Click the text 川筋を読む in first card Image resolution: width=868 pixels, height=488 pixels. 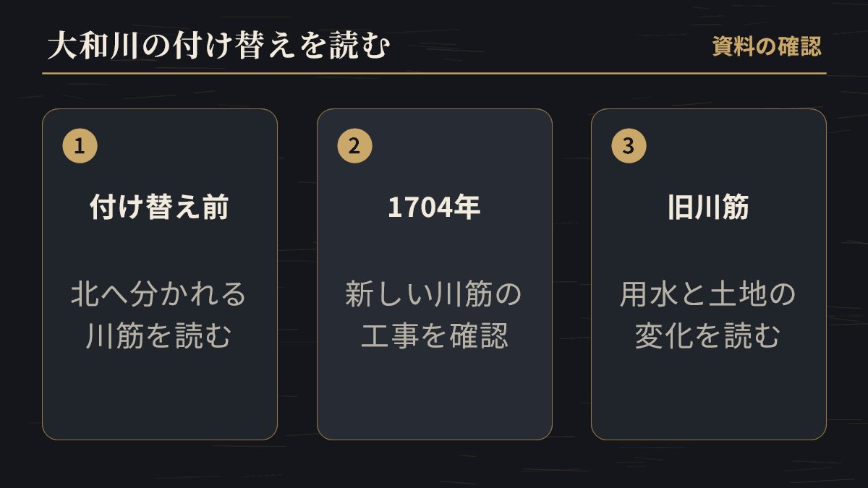159,337
